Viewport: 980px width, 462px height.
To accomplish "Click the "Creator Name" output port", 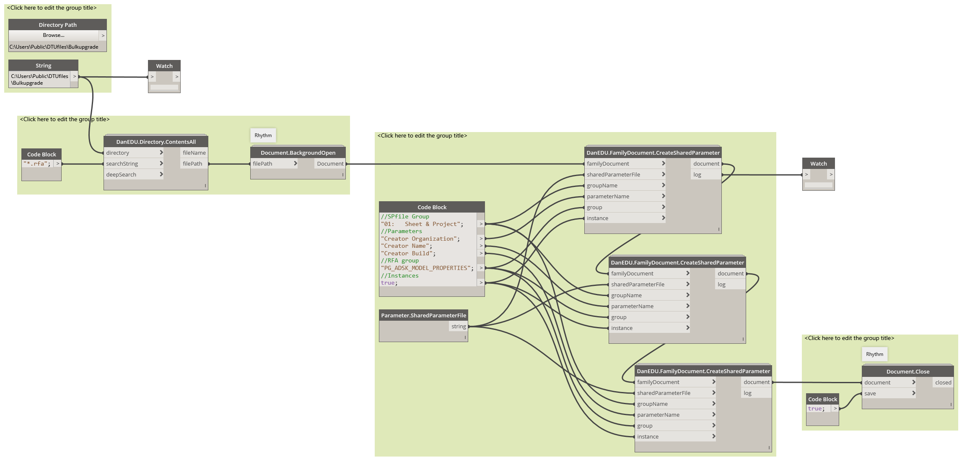I will pos(481,246).
